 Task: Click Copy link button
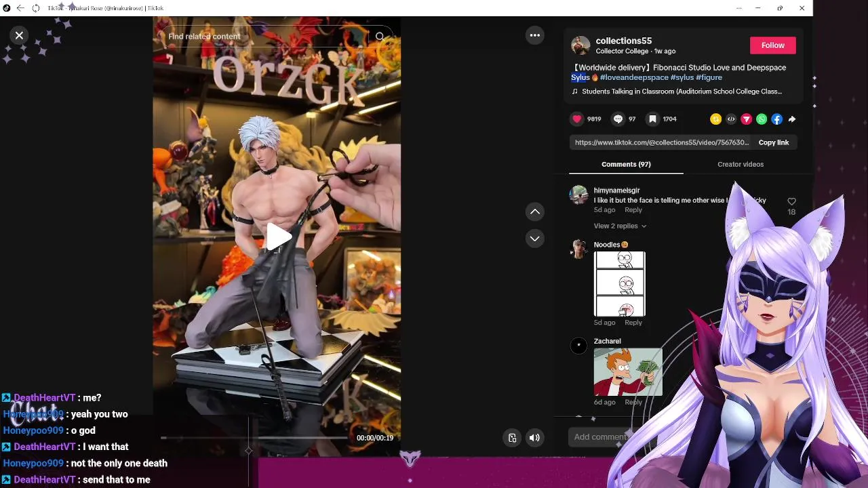774,142
